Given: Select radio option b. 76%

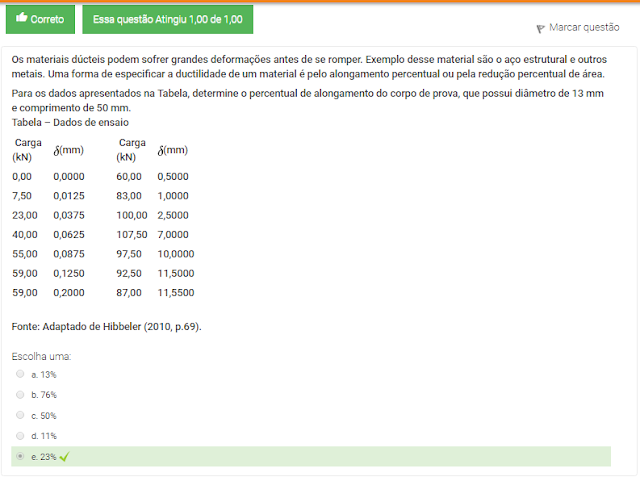Looking at the screenshot, I should [20, 395].
